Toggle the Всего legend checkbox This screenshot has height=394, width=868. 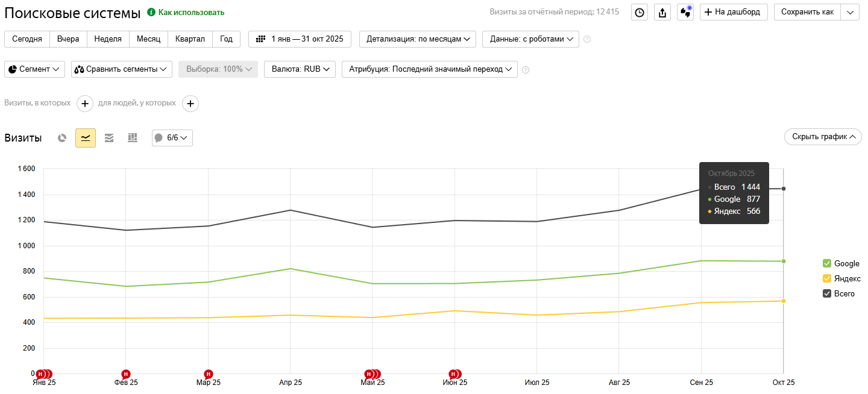[x=827, y=293]
